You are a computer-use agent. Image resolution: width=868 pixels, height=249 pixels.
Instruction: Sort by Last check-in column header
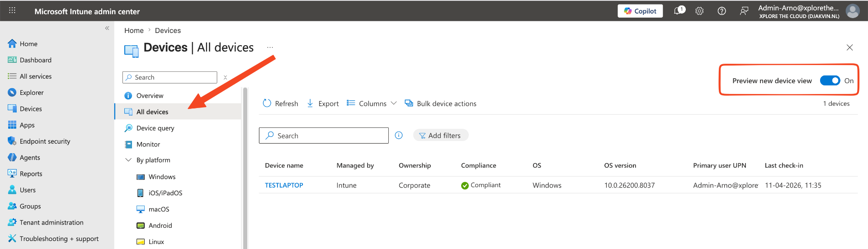point(784,165)
